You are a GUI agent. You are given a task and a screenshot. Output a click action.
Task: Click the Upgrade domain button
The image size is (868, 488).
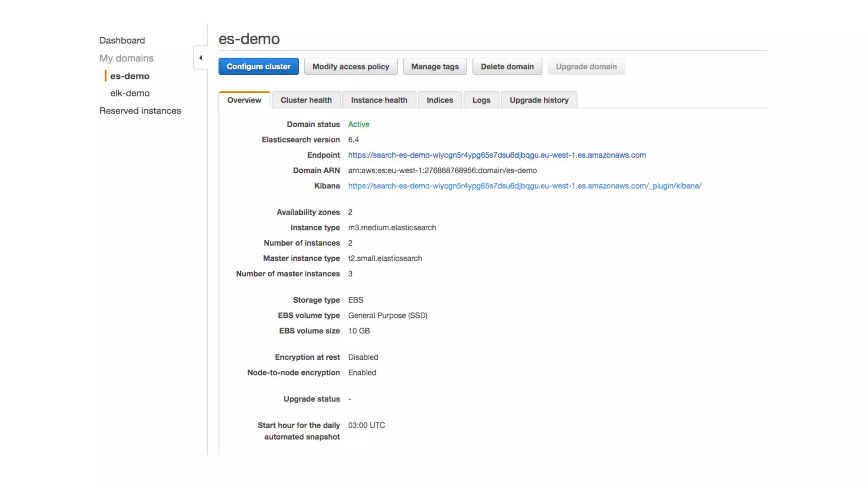pos(586,67)
